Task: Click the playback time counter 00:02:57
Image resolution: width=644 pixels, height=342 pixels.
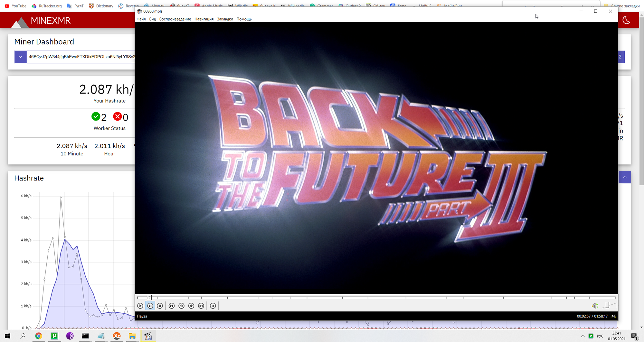Action: pos(584,316)
